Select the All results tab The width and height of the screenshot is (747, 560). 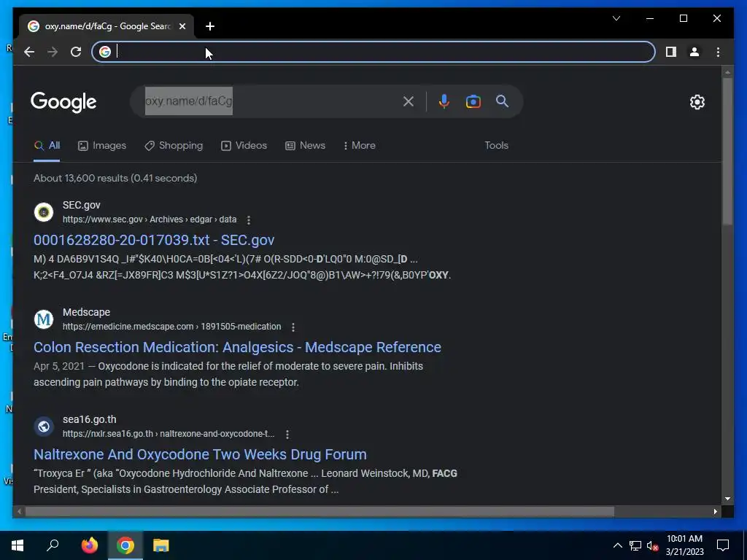point(47,146)
